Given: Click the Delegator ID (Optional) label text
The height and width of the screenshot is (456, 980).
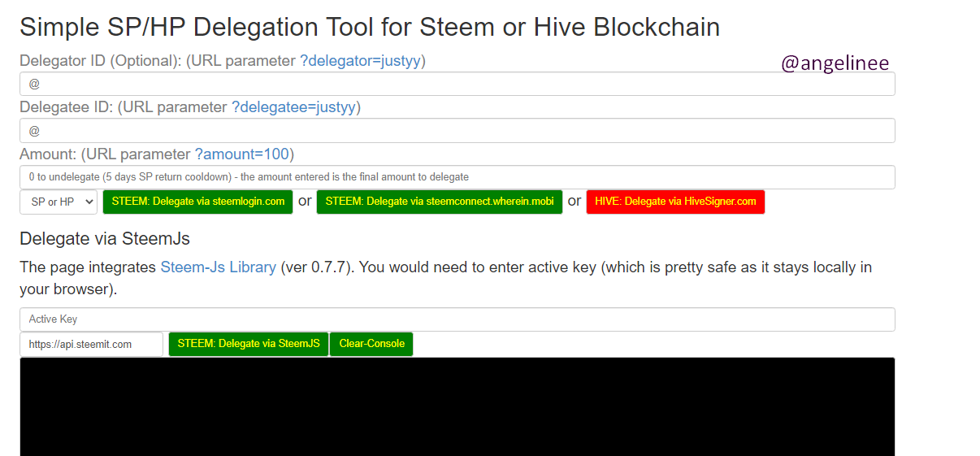Looking at the screenshot, I should pyautogui.click(x=101, y=61).
